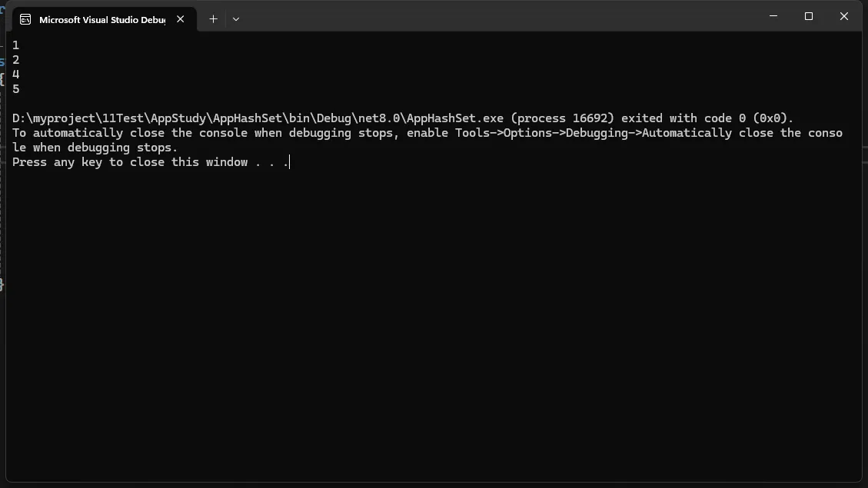Screen dimensions: 868x488
Task: Open a new terminal tab with plus
Action: [x=213, y=18]
